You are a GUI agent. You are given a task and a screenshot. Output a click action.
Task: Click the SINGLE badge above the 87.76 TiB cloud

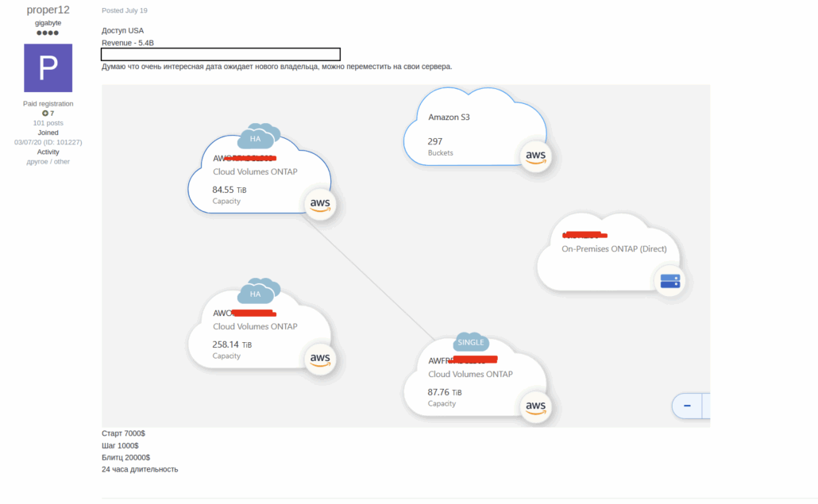(471, 342)
